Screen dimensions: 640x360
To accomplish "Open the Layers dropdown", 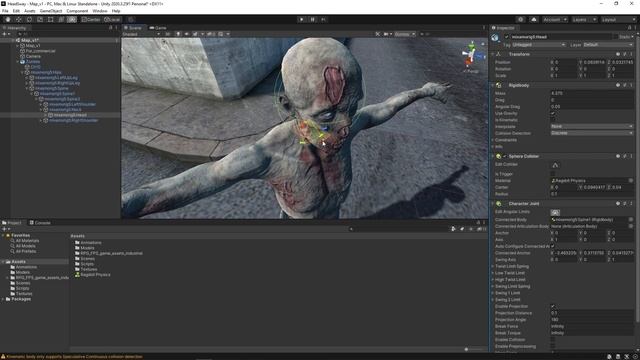I will point(584,20).
